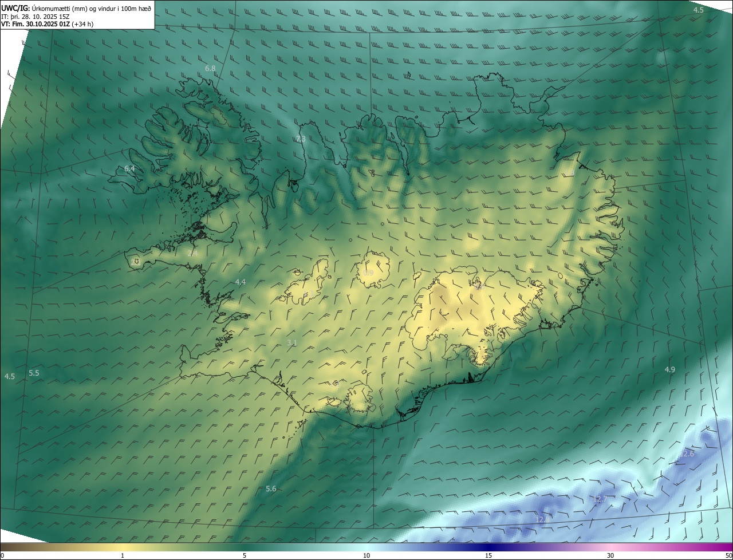The height and width of the screenshot is (560, 733).
Task: Click the 5.6 value over the sea
Action: (x=271, y=488)
